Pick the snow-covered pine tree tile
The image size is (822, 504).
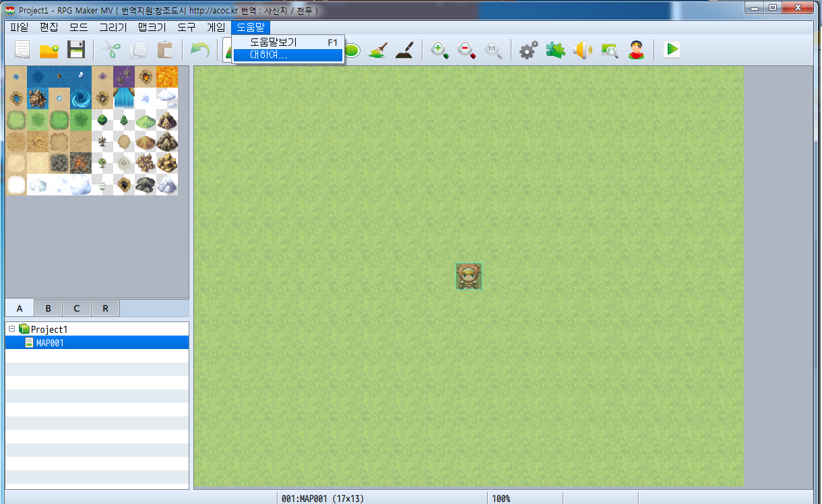(102, 185)
